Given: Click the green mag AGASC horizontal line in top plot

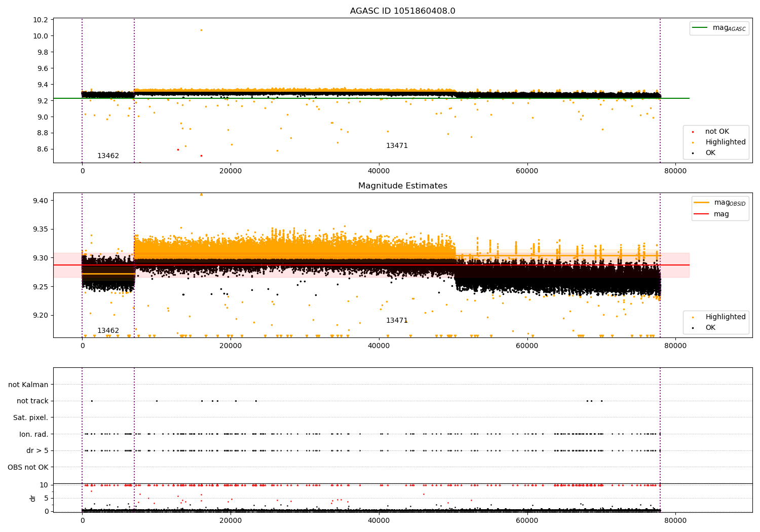Looking at the screenshot, I should [x=371, y=98].
